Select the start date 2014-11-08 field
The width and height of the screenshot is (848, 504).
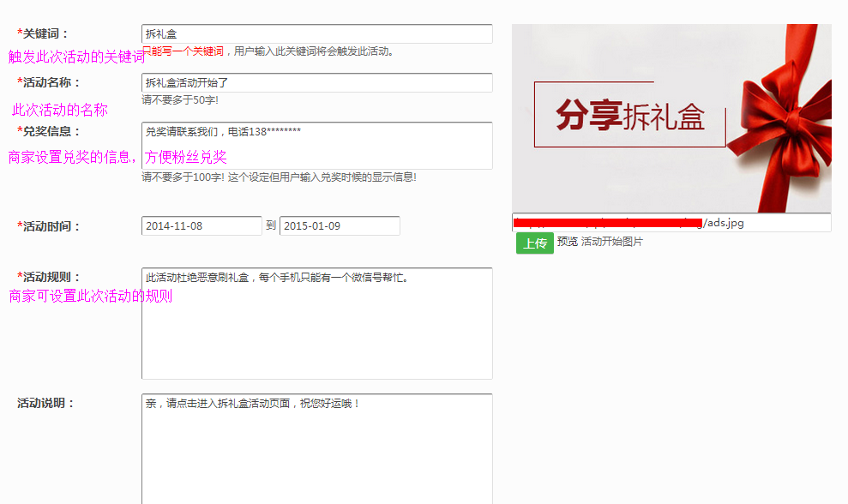pyautogui.click(x=201, y=225)
